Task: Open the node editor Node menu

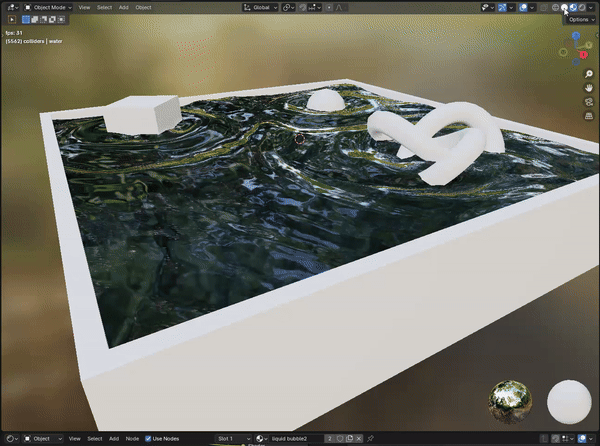Action: click(x=132, y=439)
